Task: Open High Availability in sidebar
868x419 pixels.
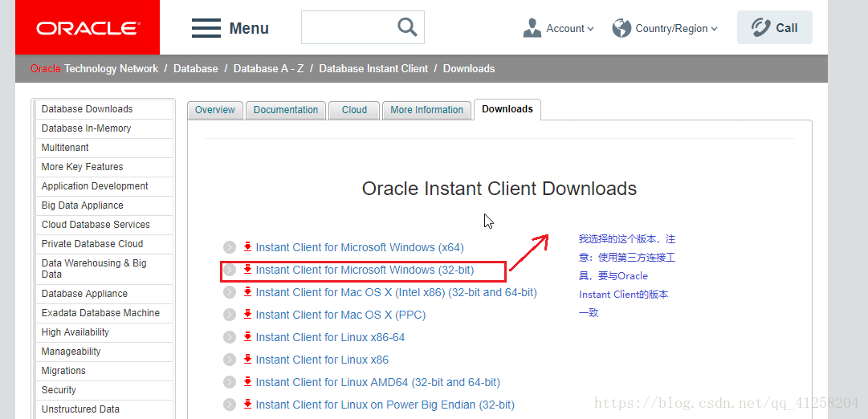Action: (104, 332)
